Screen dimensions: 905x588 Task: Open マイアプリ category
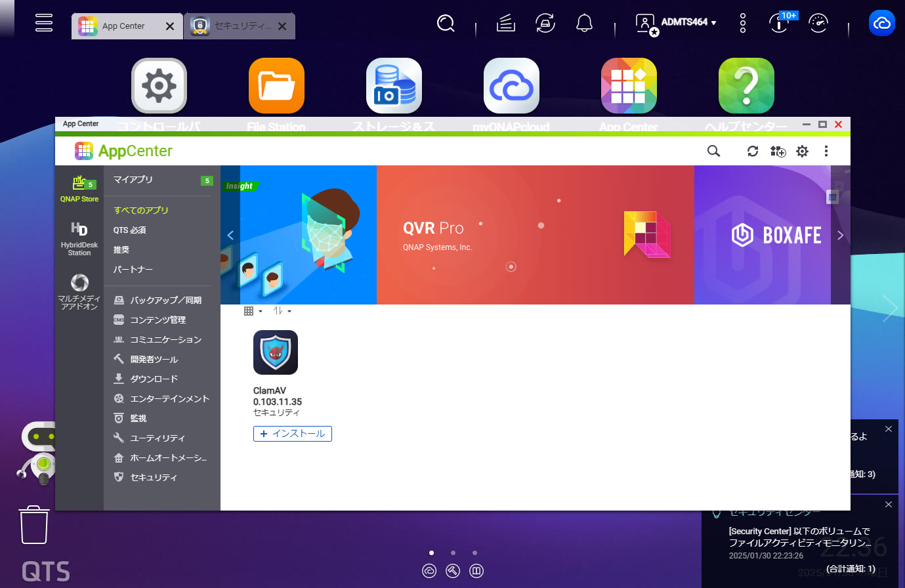[162, 180]
